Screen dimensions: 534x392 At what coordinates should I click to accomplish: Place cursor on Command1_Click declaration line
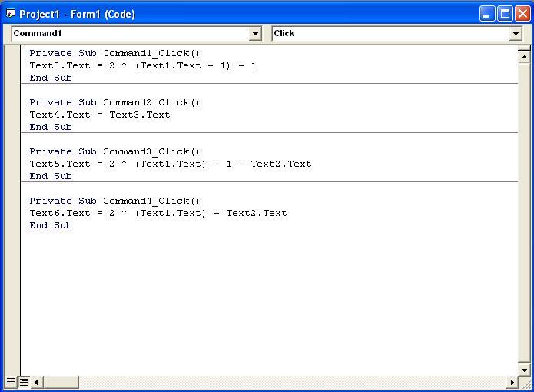[x=114, y=54]
